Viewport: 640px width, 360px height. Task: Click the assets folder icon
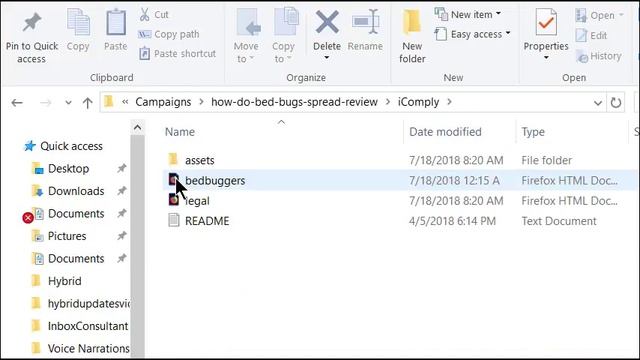(x=173, y=160)
